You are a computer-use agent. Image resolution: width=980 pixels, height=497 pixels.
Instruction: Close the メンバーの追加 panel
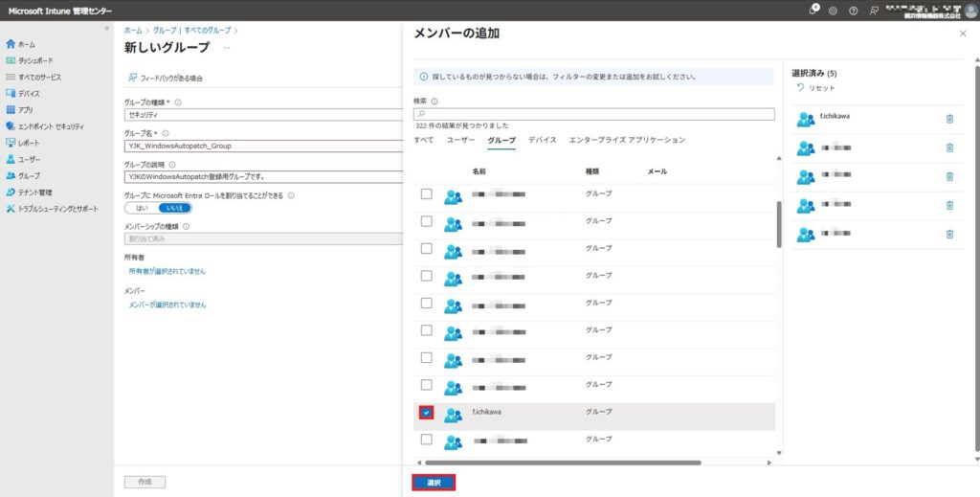[x=963, y=34]
